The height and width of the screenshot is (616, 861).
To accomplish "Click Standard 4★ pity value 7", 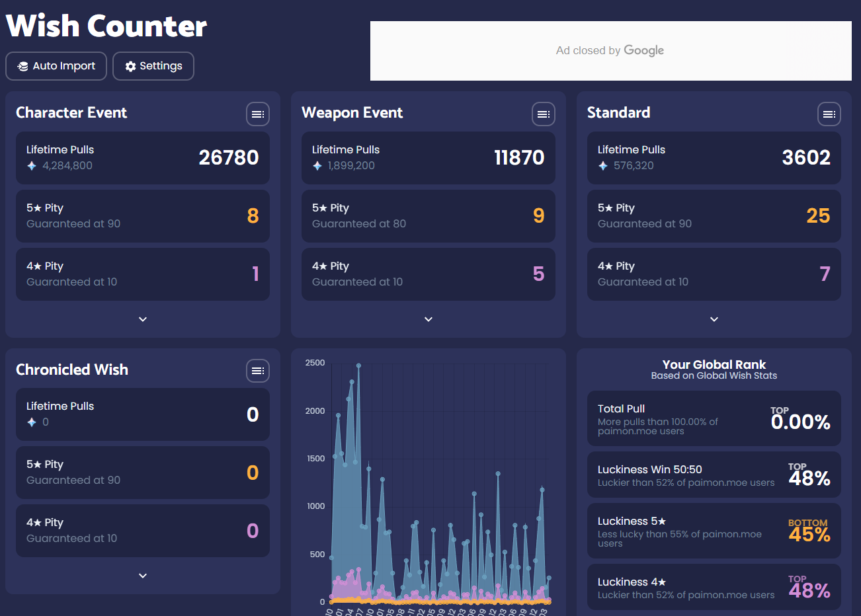I will pyautogui.click(x=825, y=274).
